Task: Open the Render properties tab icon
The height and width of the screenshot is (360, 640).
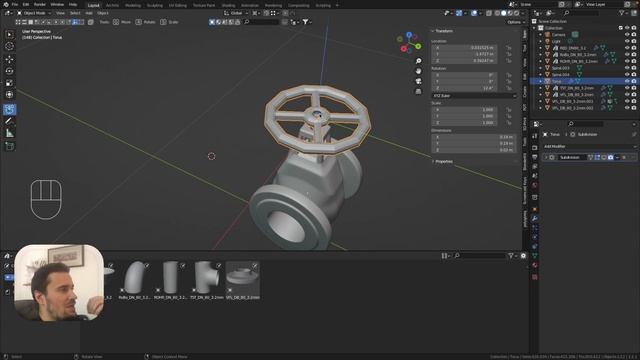Action: point(535,148)
